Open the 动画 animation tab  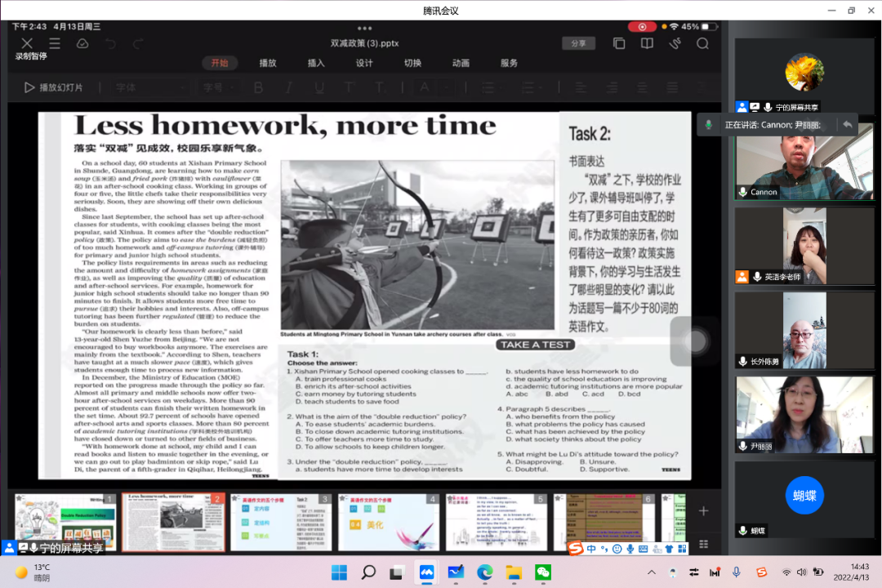pos(461,63)
